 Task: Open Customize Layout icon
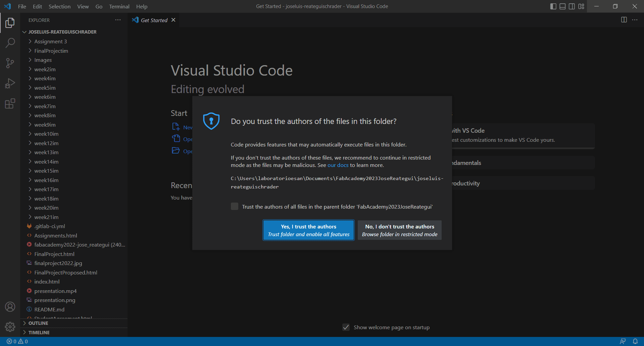tap(581, 6)
